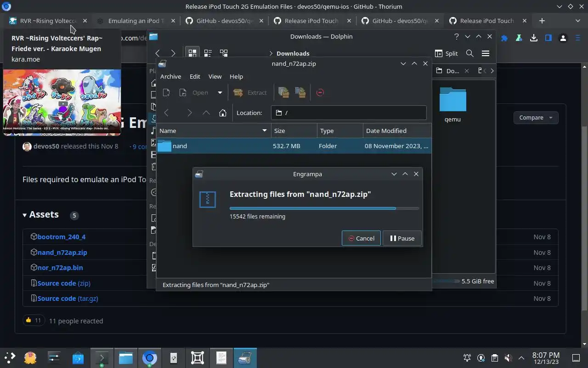The image size is (588, 368).
Task: Open browser extensions puzzle icon
Action: [504, 38]
